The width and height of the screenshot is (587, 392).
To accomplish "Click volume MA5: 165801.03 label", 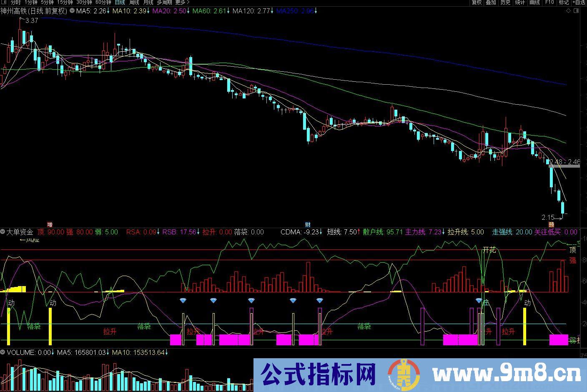I will coord(83,352).
